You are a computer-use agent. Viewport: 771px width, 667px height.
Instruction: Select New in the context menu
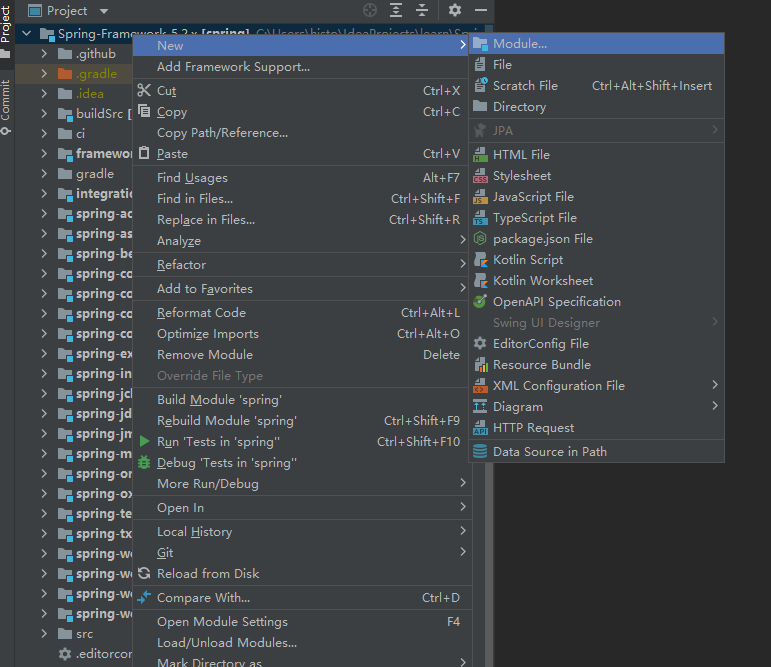tap(302, 45)
